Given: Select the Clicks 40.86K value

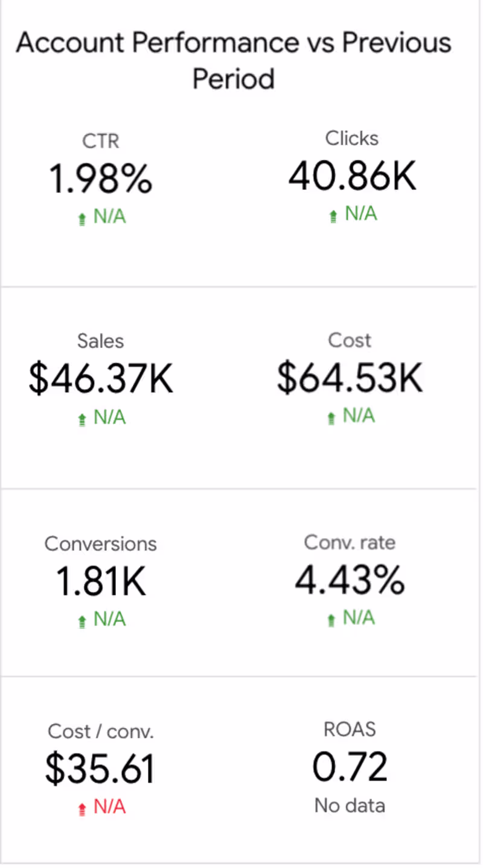Looking at the screenshot, I should point(352,177).
